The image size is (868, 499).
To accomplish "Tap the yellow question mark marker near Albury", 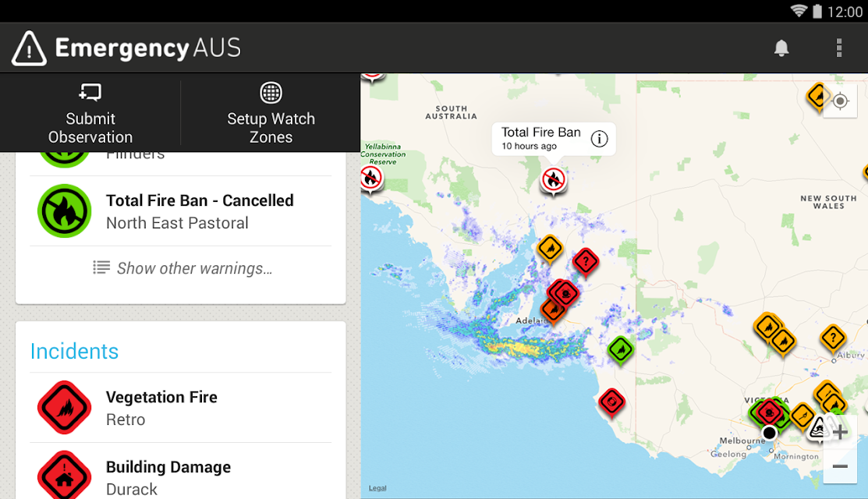I will pyautogui.click(x=833, y=338).
